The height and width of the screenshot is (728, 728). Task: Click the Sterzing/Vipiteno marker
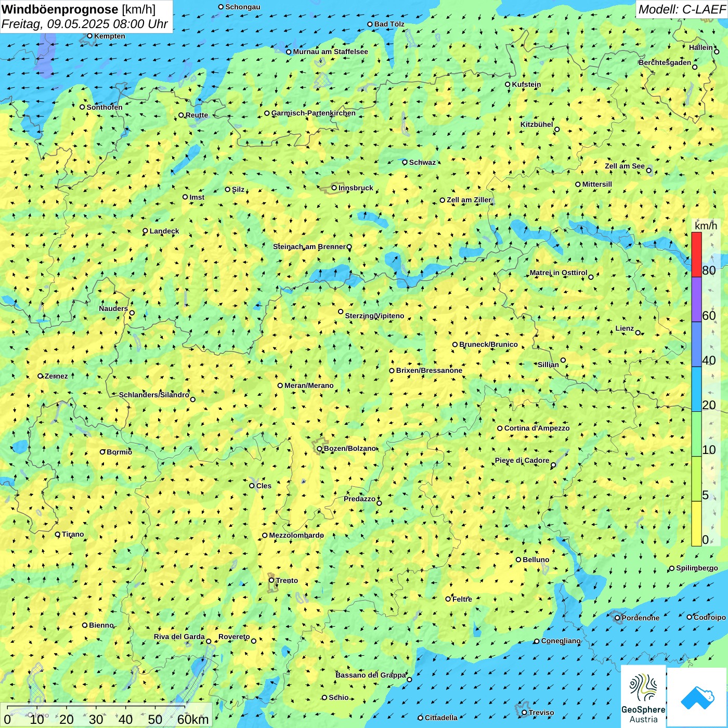341,311
